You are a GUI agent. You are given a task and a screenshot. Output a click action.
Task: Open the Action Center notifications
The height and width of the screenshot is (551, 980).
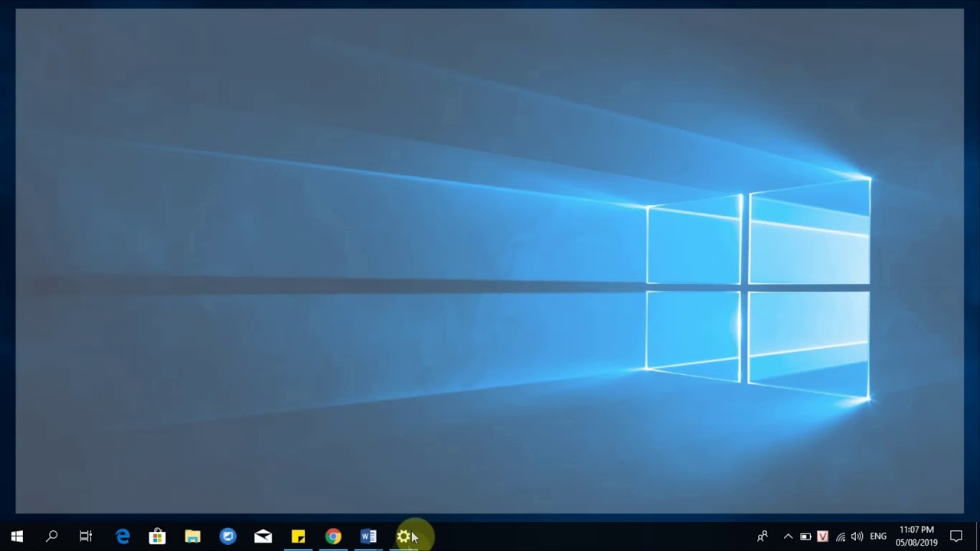click(x=956, y=536)
